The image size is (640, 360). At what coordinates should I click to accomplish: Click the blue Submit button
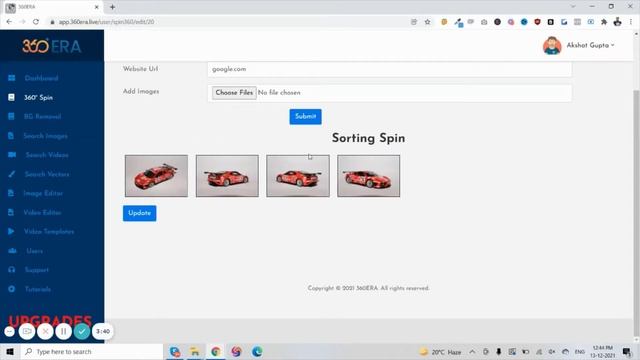coord(305,116)
